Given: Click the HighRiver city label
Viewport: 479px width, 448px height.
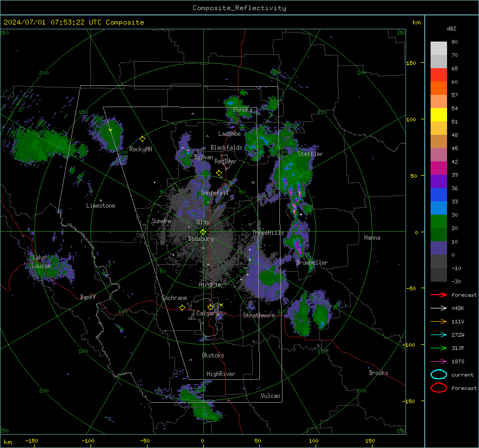Looking at the screenshot, I should [x=221, y=374].
